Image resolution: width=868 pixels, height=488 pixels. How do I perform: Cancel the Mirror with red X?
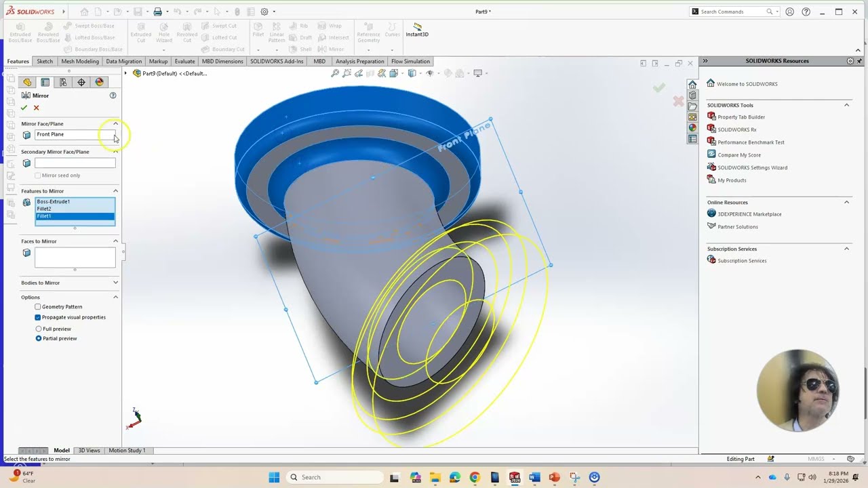37,108
